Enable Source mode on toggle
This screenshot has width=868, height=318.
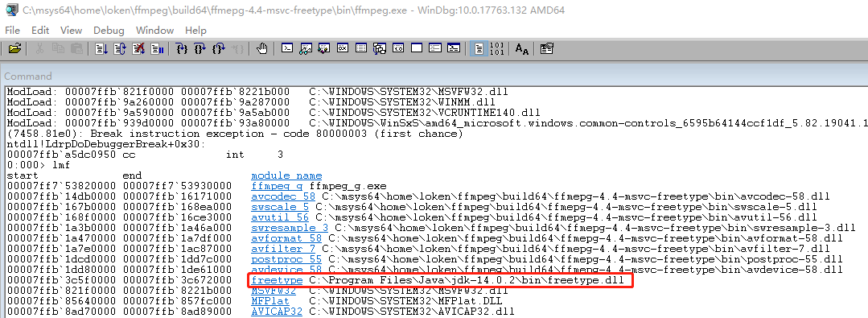(x=479, y=48)
